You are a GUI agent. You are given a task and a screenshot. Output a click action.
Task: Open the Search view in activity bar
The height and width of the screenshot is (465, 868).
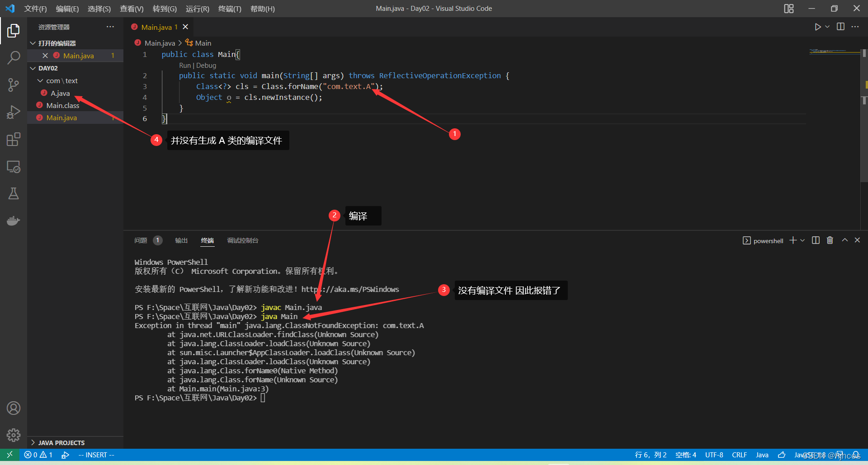pos(14,58)
